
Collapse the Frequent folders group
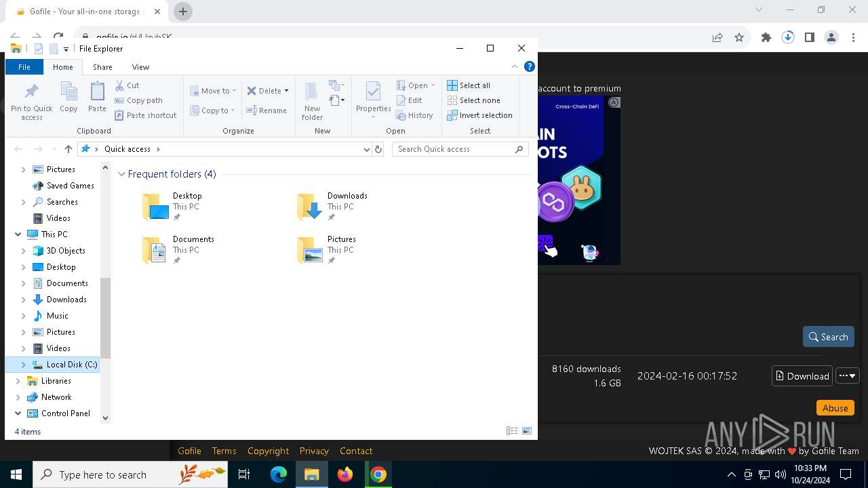(121, 174)
